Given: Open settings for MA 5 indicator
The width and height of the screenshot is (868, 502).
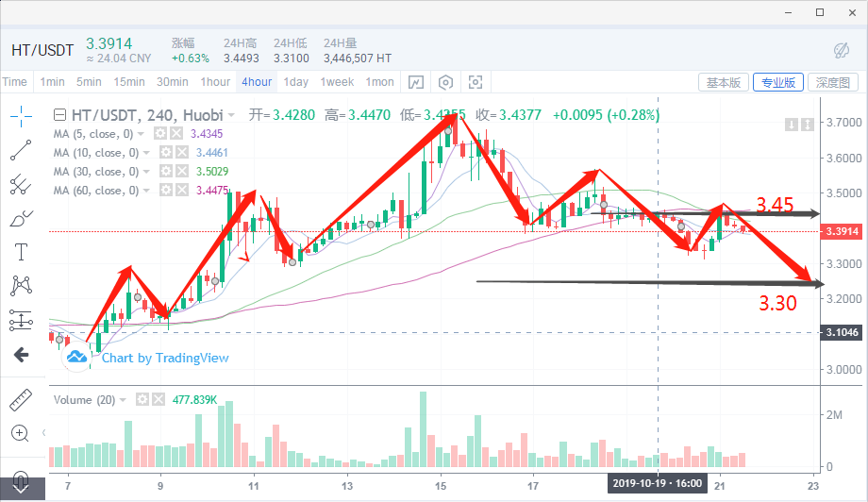Looking at the screenshot, I should 160,133.
